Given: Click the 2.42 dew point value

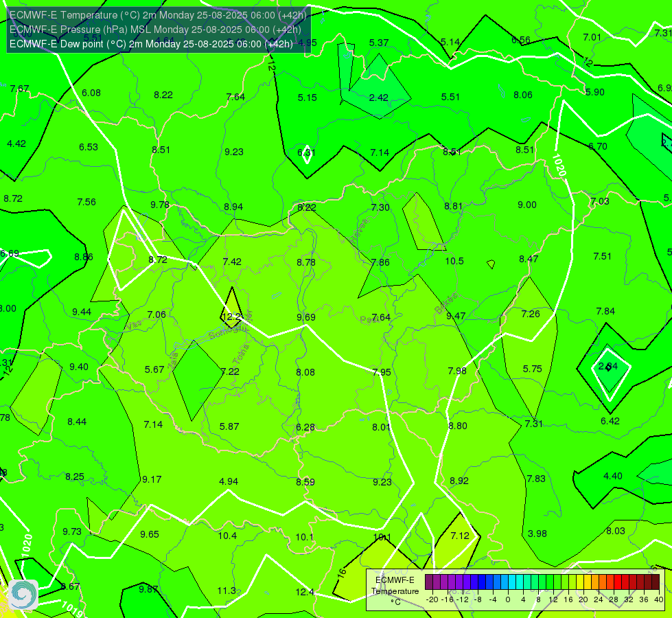Looking at the screenshot, I should (378, 98).
